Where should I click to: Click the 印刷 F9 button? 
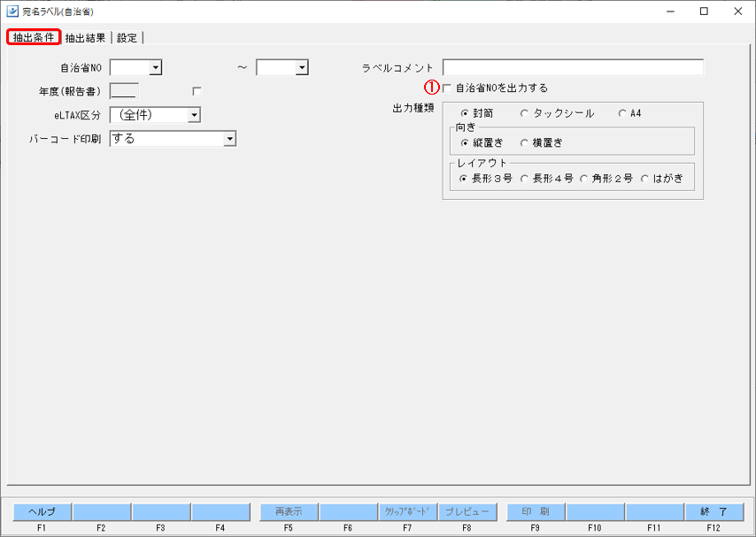tap(536, 511)
